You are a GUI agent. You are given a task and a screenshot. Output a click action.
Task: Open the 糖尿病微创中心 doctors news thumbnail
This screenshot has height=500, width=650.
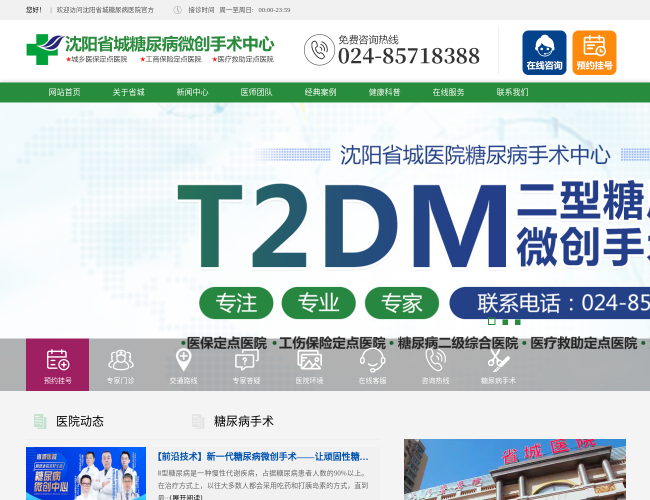(x=86, y=473)
